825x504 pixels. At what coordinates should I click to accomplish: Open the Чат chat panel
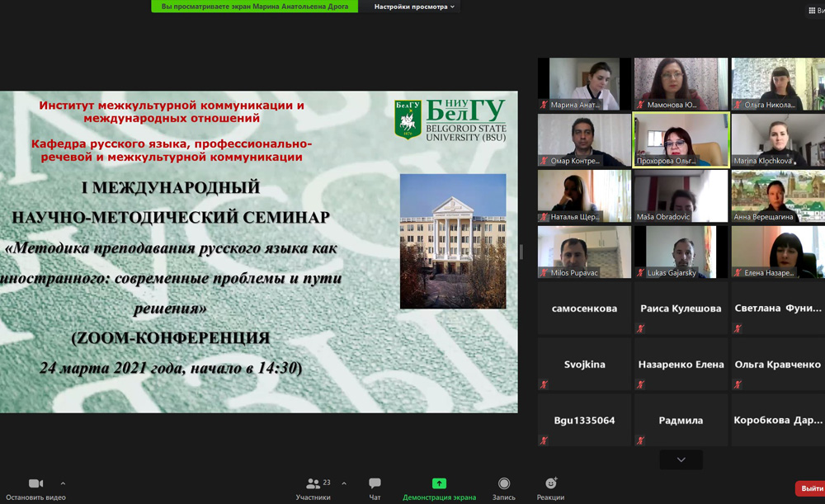coord(375,483)
